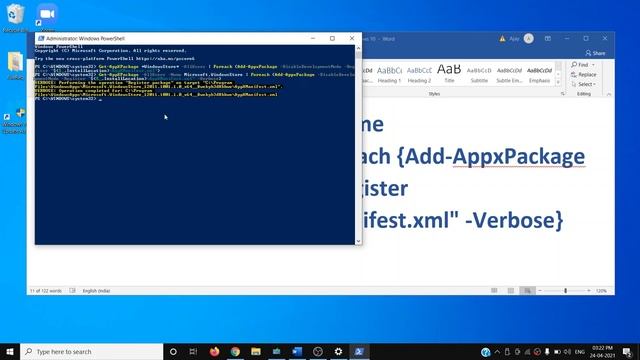The image size is (640, 360).
Task: Click the Word warning triangle icon
Action: 502,39
